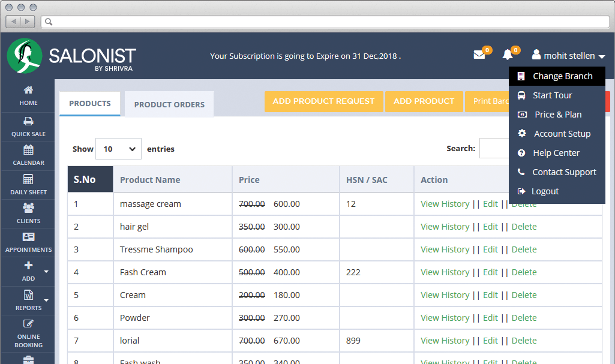
Task: Expand the Add menu arrow in sidebar
Action: [x=46, y=272]
